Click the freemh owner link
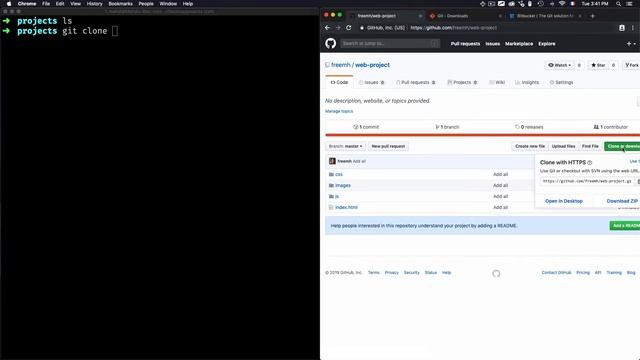The height and width of the screenshot is (360, 640). pos(340,65)
